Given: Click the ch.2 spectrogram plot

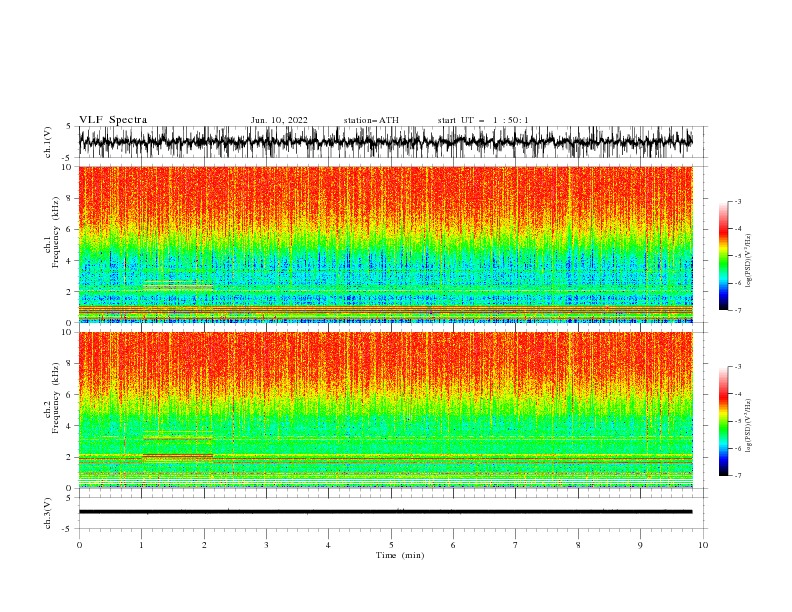Looking at the screenshot, I should coord(385,410).
